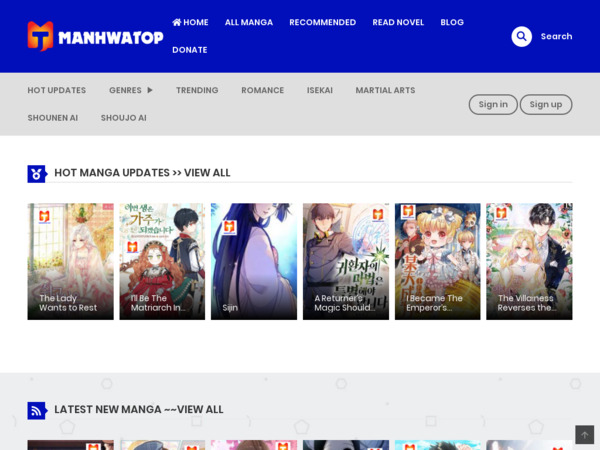The width and height of the screenshot is (600, 450).
Task: Select the Isekai category
Action: click(320, 90)
